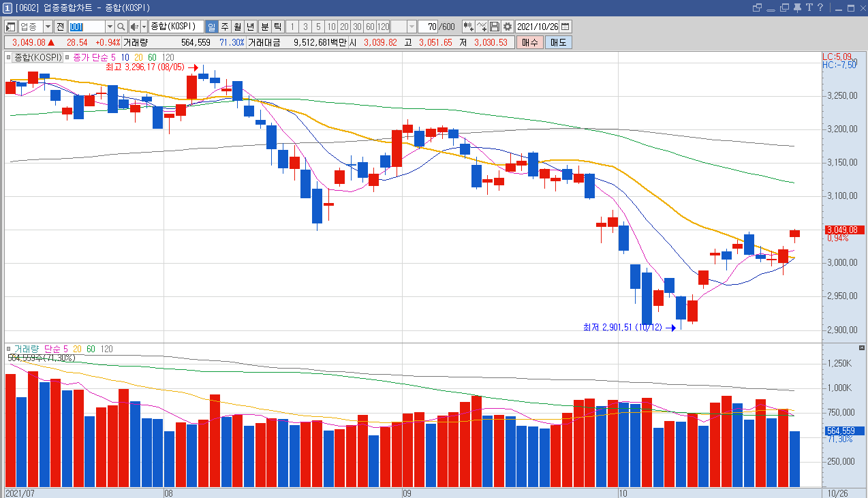Choose interval button 10
The width and height of the screenshot is (868, 498).
coord(330,27)
